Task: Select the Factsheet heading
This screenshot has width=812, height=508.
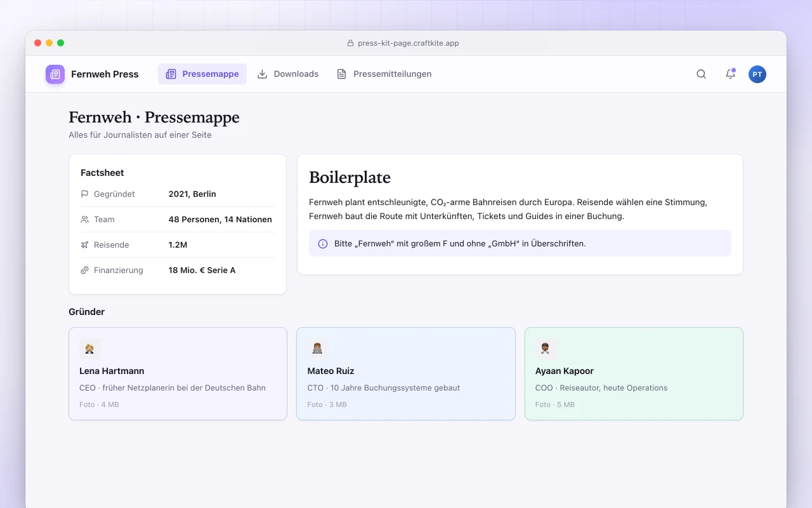Action: 102,173
